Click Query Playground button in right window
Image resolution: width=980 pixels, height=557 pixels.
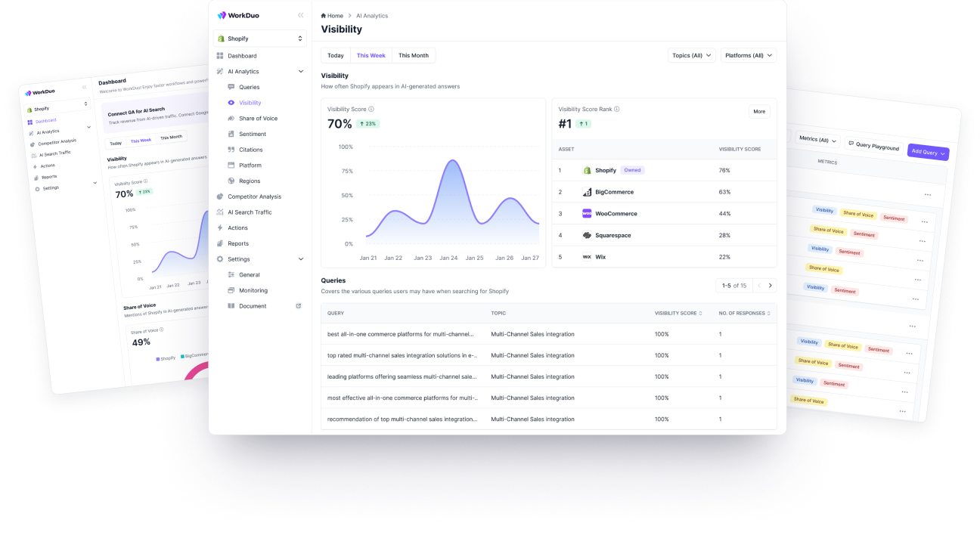(x=873, y=146)
